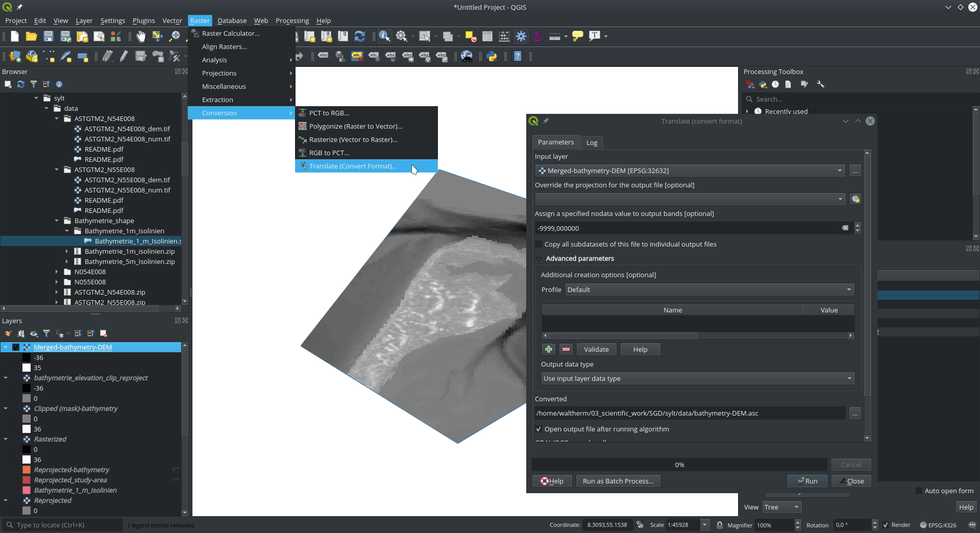Open the statistical summary sigma tool
980x533 pixels.
tap(537, 36)
